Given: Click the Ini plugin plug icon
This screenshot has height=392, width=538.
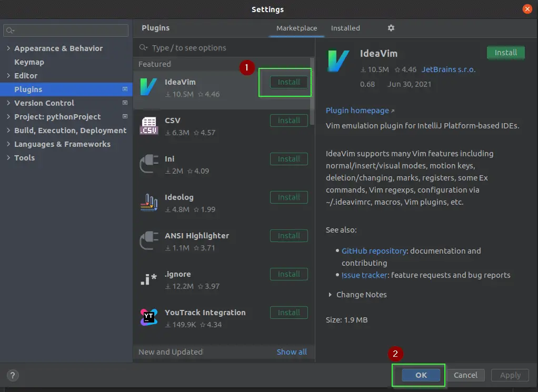Looking at the screenshot, I should (x=149, y=164).
